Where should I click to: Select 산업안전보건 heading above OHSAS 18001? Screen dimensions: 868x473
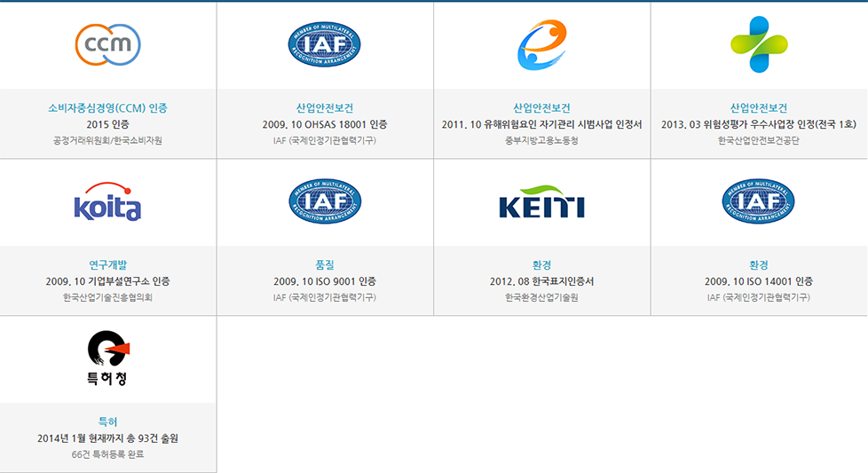click(325, 108)
